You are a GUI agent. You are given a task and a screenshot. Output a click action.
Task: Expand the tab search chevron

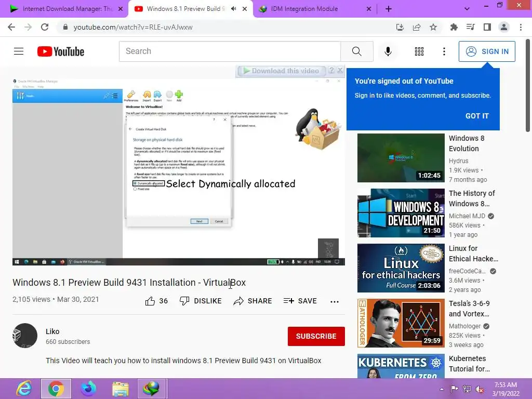tap(467, 9)
